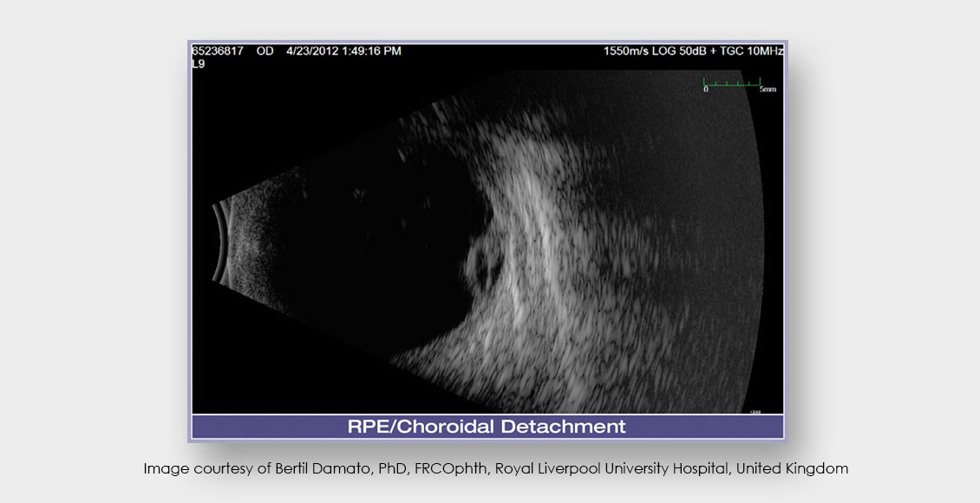Screen dimensions: 980x503
Task: Click the 0 mark on the ruler
Action: [704, 89]
